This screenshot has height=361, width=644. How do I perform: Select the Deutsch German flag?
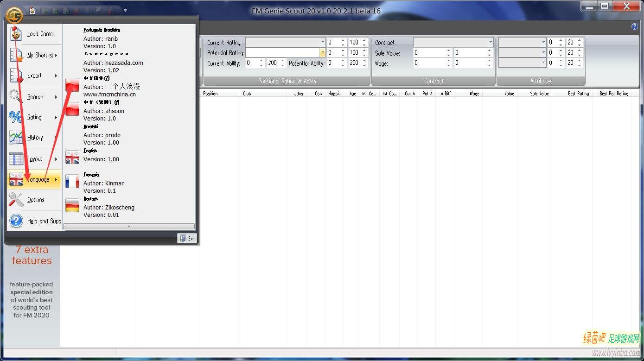[72, 206]
